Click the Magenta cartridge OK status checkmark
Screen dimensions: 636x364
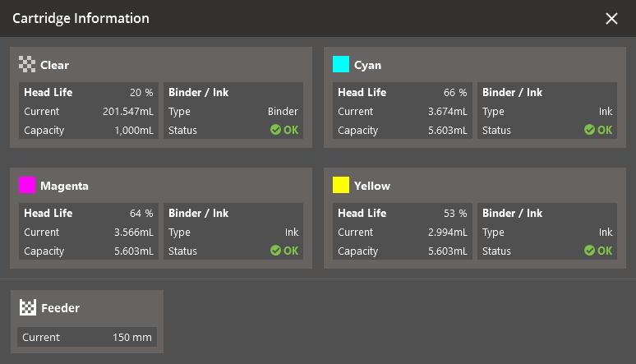tap(275, 251)
